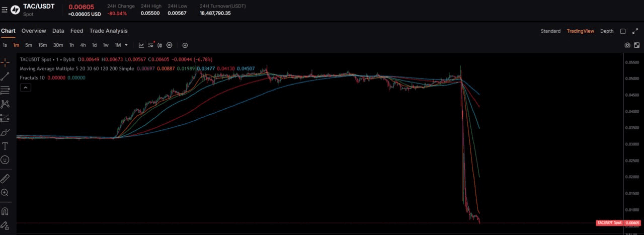Select the text annotation tool
This screenshot has width=644, height=235.
tap(5, 146)
